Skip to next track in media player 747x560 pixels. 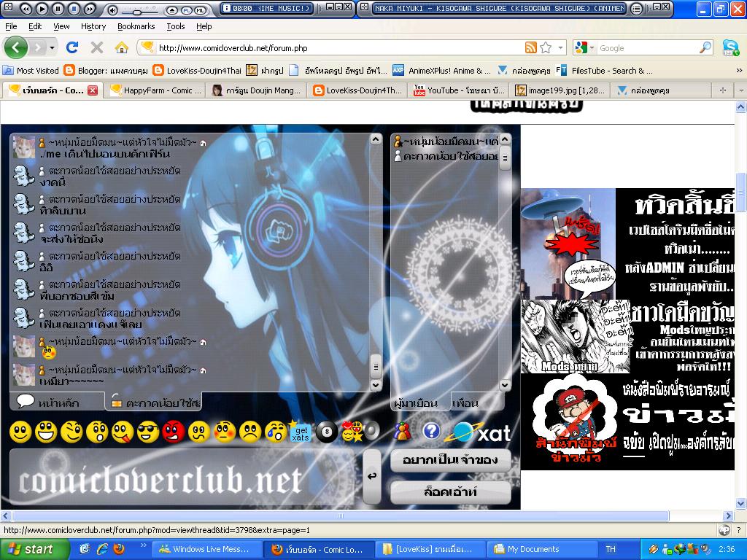tap(89, 9)
